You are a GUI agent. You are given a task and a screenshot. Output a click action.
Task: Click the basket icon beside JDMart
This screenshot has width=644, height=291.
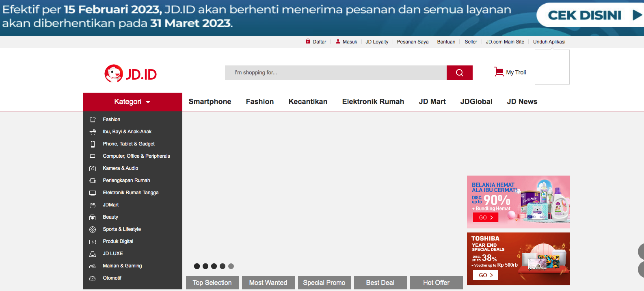(x=93, y=205)
